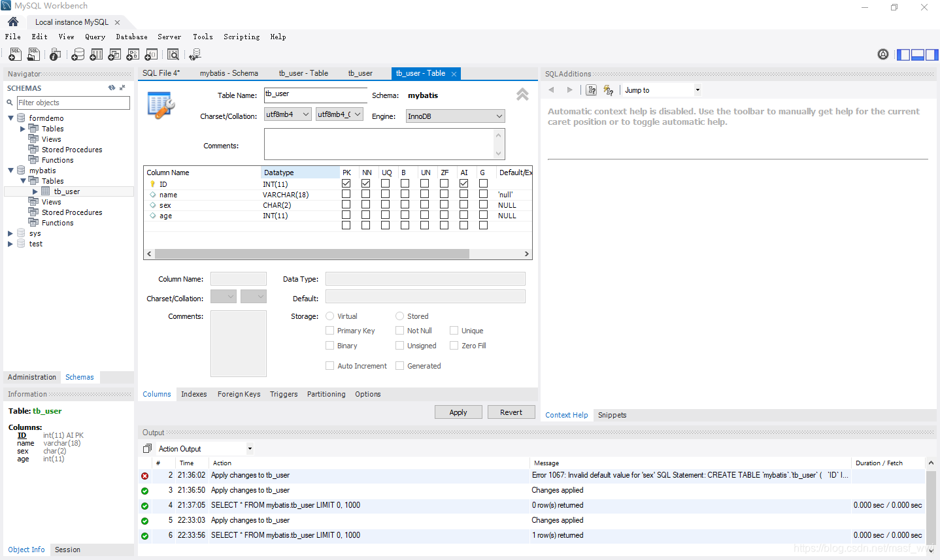Click the action output copy icon

(147, 449)
